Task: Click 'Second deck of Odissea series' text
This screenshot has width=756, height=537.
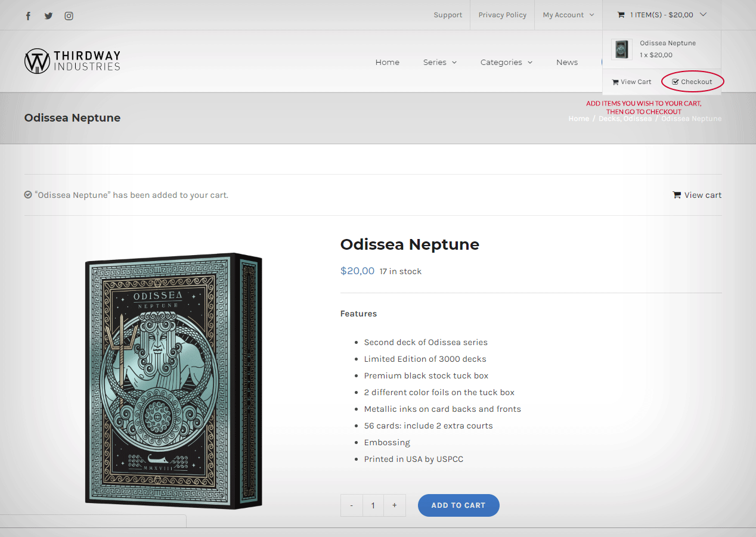Action: pyautogui.click(x=426, y=342)
